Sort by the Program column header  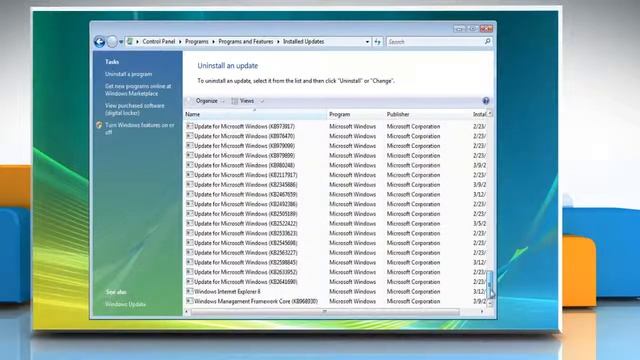[356, 114]
